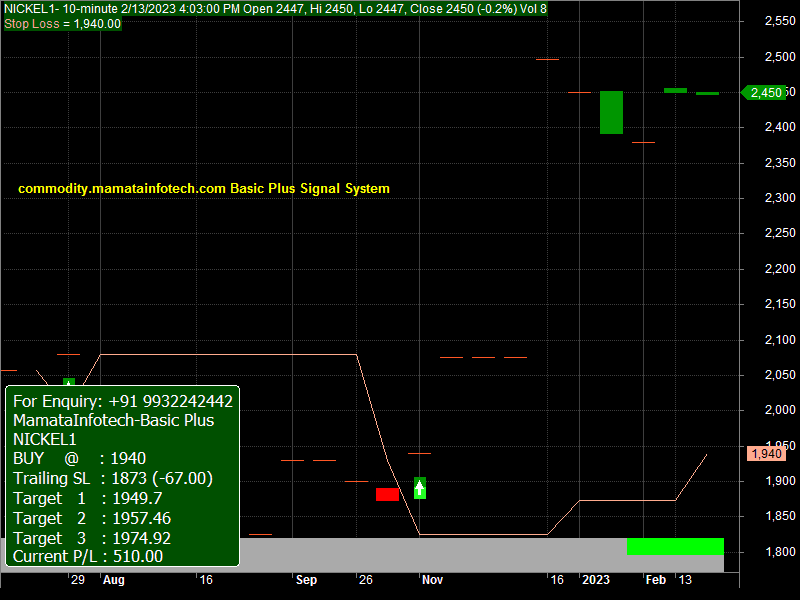Screen dimensions: 800x600
Task: Click the 2,100 price axis label
Action: pyautogui.click(x=780, y=339)
